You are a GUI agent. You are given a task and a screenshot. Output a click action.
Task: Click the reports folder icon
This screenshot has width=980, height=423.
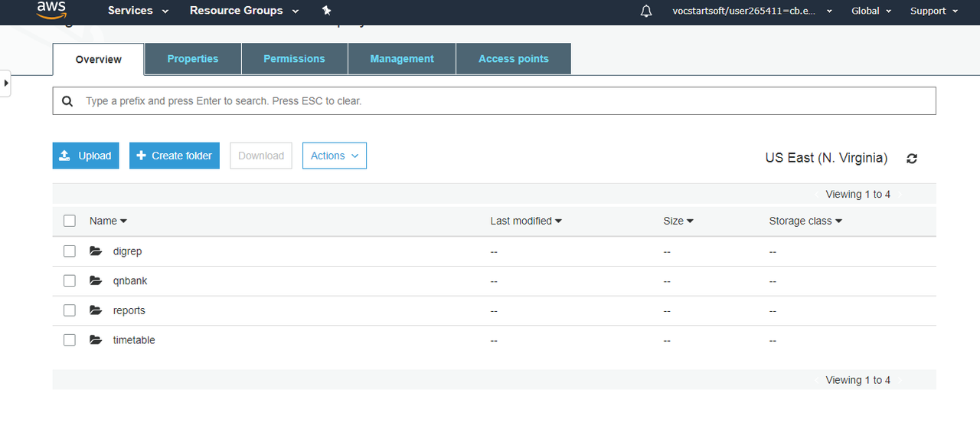pyautogui.click(x=96, y=310)
